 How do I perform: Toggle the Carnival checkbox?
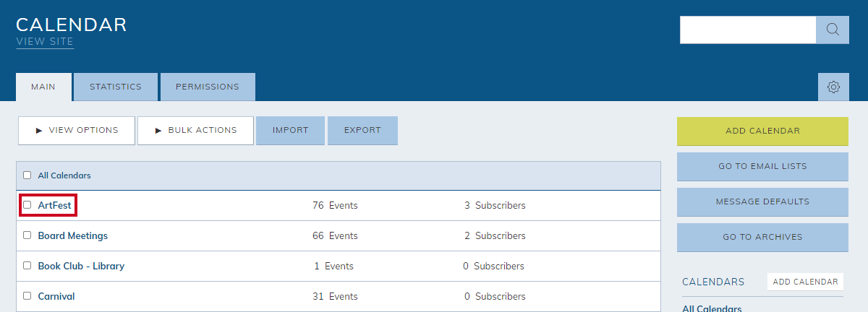(x=27, y=296)
